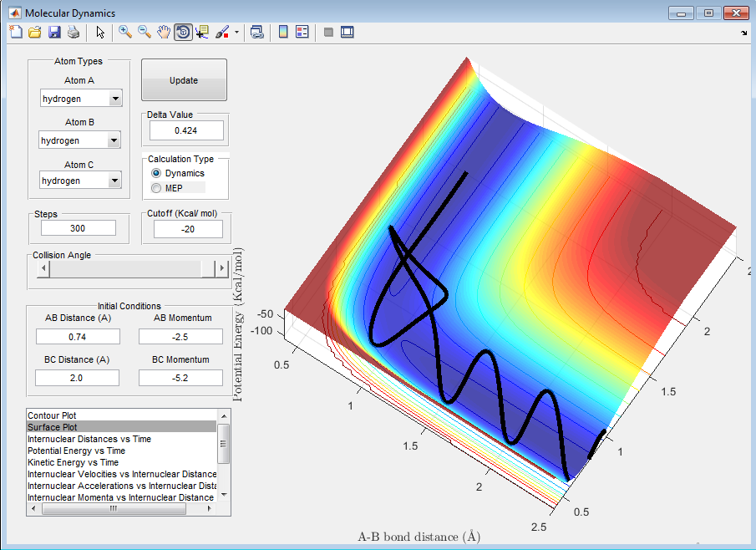Activate the Pan hand tool

[x=164, y=32]
